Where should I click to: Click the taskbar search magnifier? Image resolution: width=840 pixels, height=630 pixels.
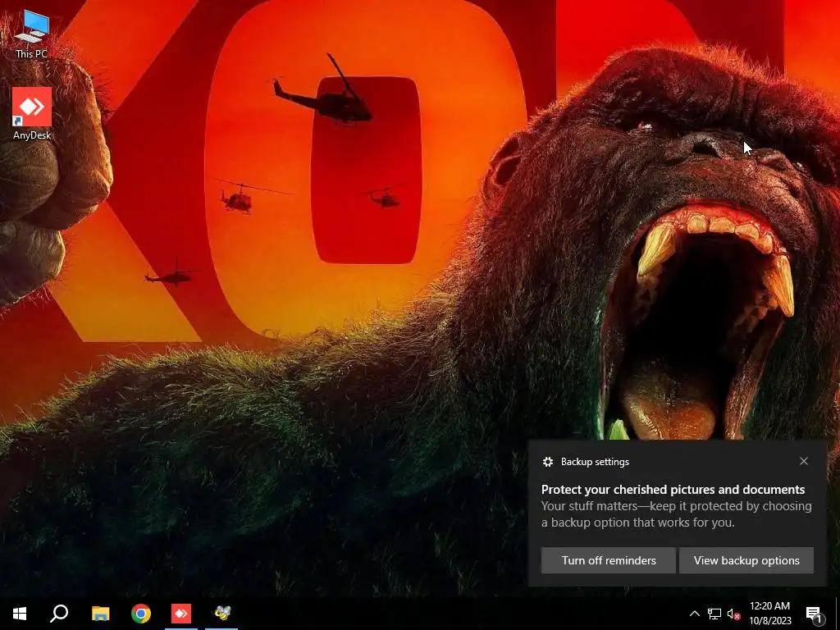[x=59, y=614]
